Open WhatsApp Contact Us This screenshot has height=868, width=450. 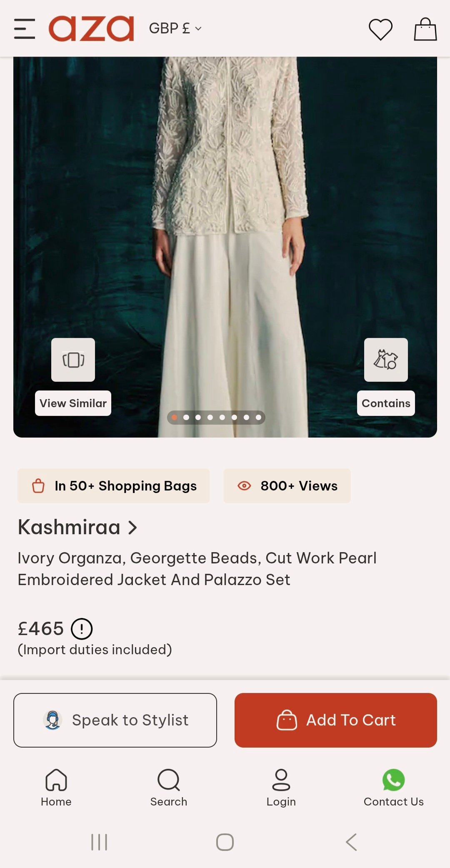[393, 787]
